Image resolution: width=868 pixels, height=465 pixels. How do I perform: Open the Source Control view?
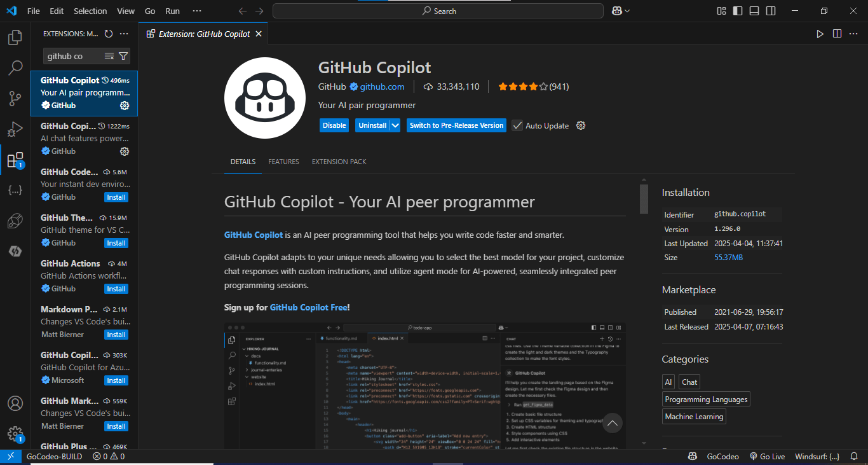pyautogui.click(x=15, y=99)
